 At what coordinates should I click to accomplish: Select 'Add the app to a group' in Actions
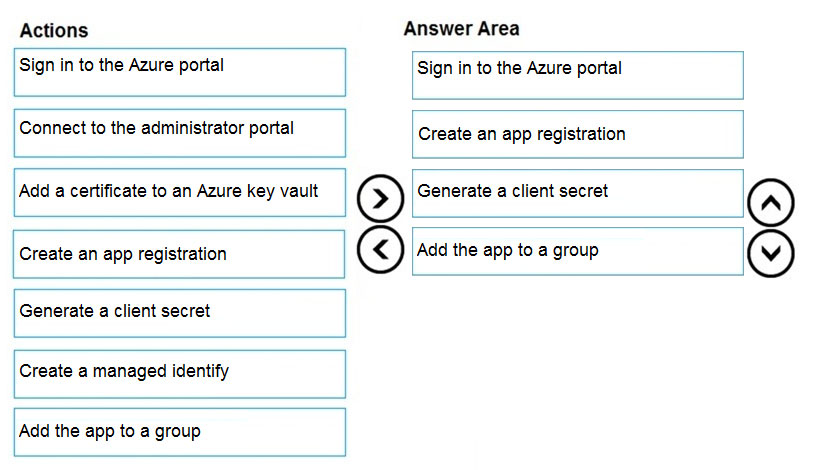[x=180, y=433]
